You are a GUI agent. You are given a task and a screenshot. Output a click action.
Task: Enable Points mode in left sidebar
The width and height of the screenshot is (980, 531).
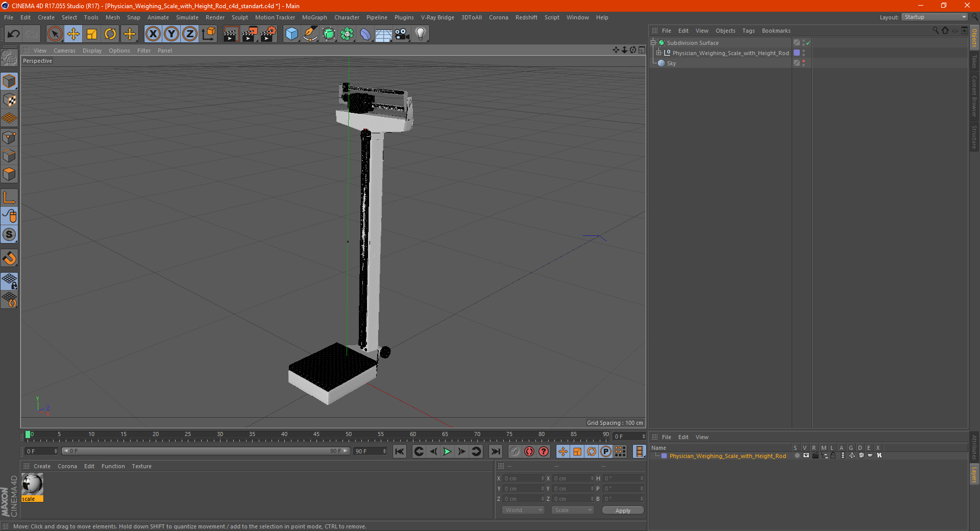[9, 137]
